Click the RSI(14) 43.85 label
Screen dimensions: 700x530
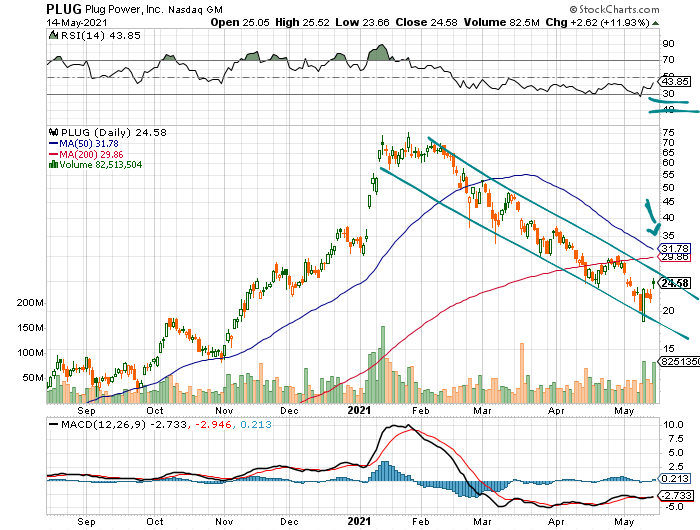(x=100, y=35)
